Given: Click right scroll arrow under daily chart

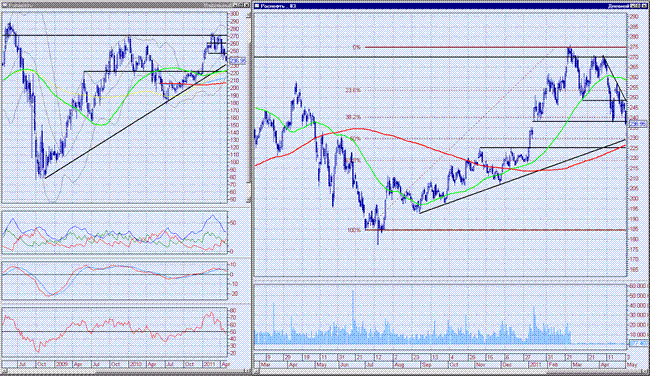Looking at the screenshot, I should [644, 371].
